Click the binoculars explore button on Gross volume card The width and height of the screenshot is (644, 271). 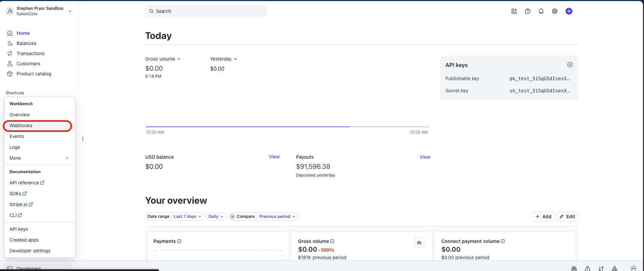click(x=419, y=243)
